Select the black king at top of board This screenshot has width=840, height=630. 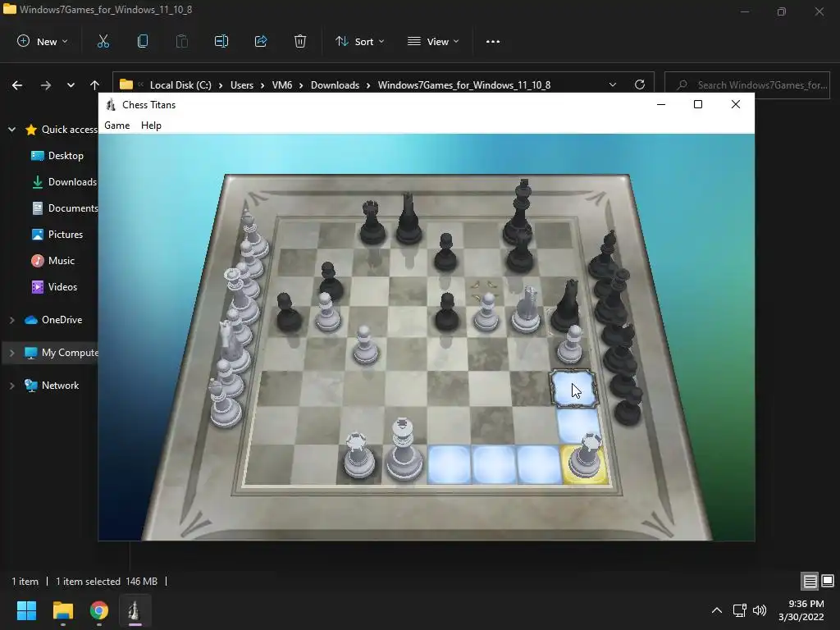[520, 212]
